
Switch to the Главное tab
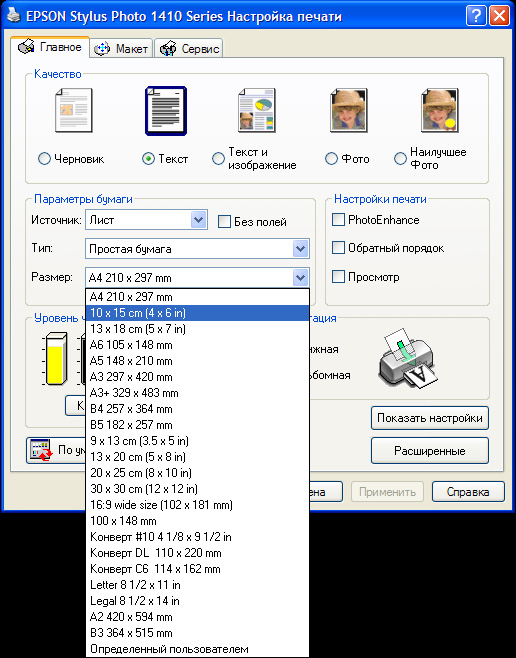pos(50,47)
